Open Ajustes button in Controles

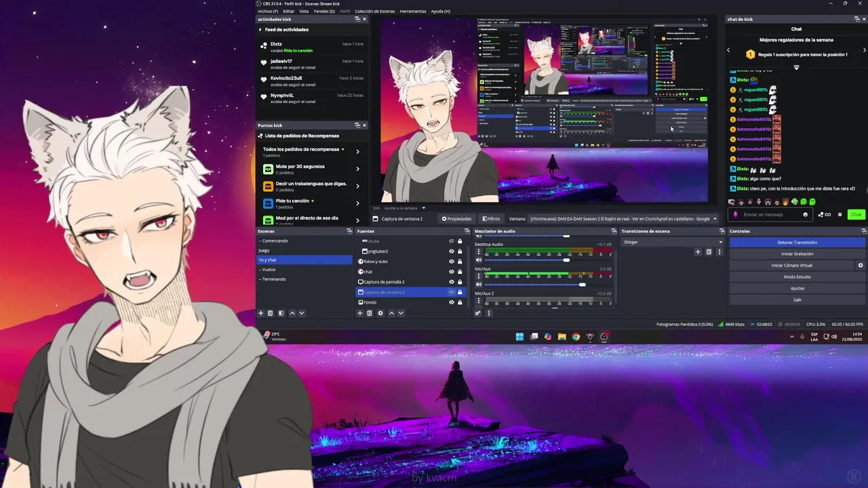click(x=797, y=289)
